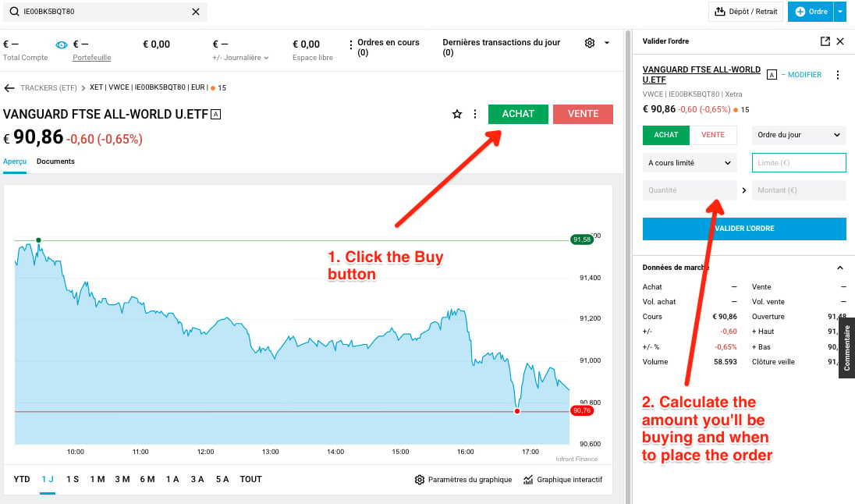
Task: Open more options dots beside star
Action: (x=475, y=114)
